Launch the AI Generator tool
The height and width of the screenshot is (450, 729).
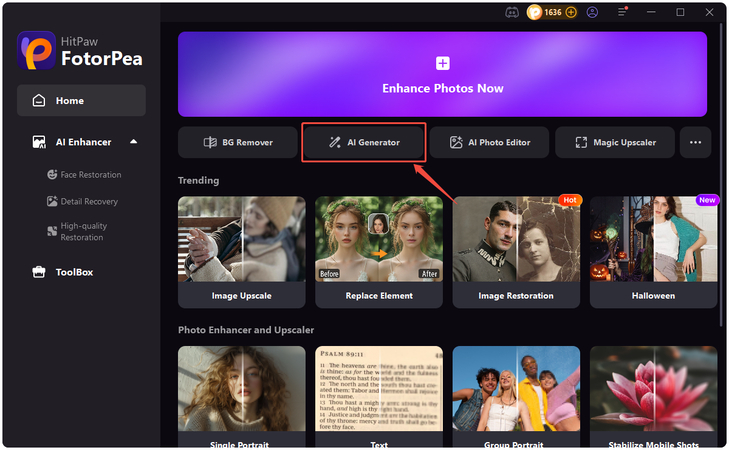point(364,142)
